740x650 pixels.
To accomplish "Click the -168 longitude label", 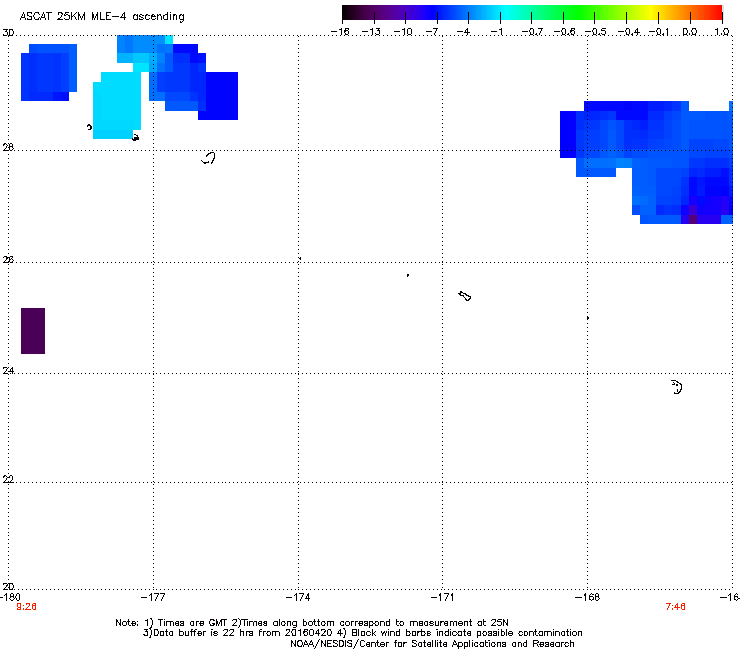I will 588,597.
